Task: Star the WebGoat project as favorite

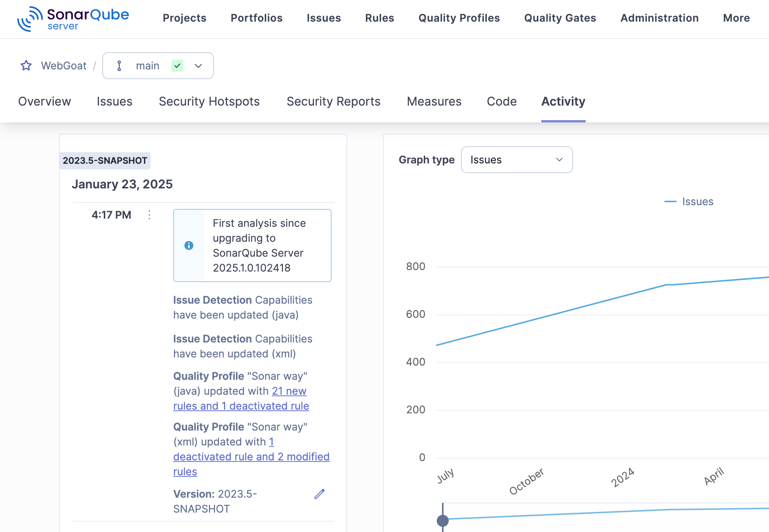Action: tap(26, 66)
